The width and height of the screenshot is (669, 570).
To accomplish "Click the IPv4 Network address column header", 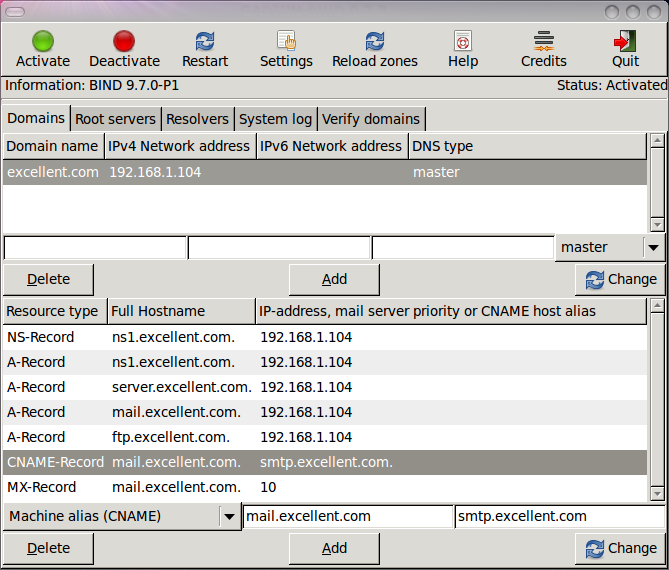I will 180,146.
